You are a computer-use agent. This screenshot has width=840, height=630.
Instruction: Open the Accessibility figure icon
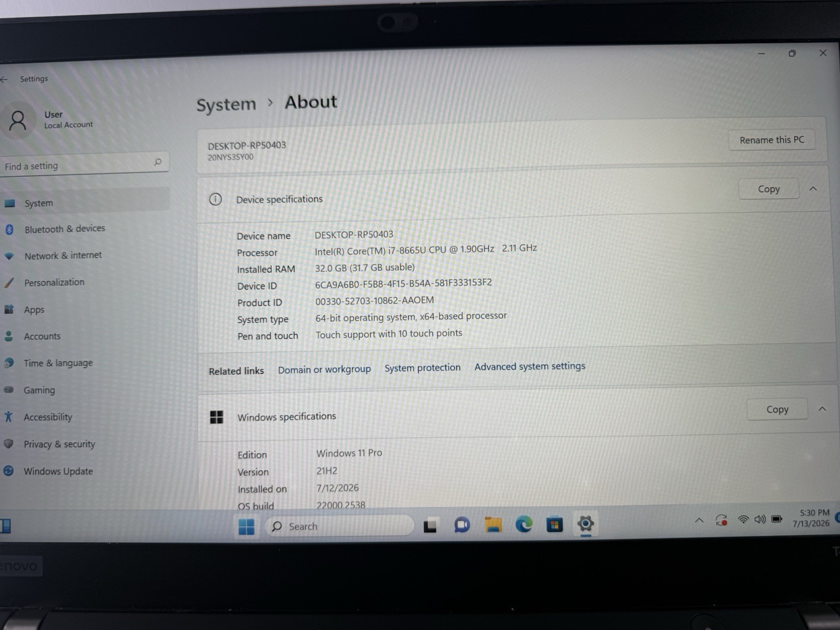[8, 417]
